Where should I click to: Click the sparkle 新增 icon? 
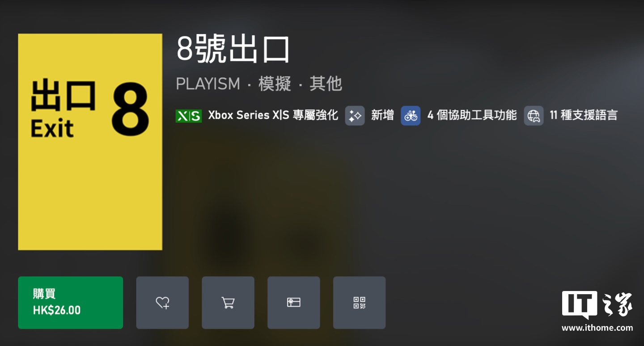point(355,116)
